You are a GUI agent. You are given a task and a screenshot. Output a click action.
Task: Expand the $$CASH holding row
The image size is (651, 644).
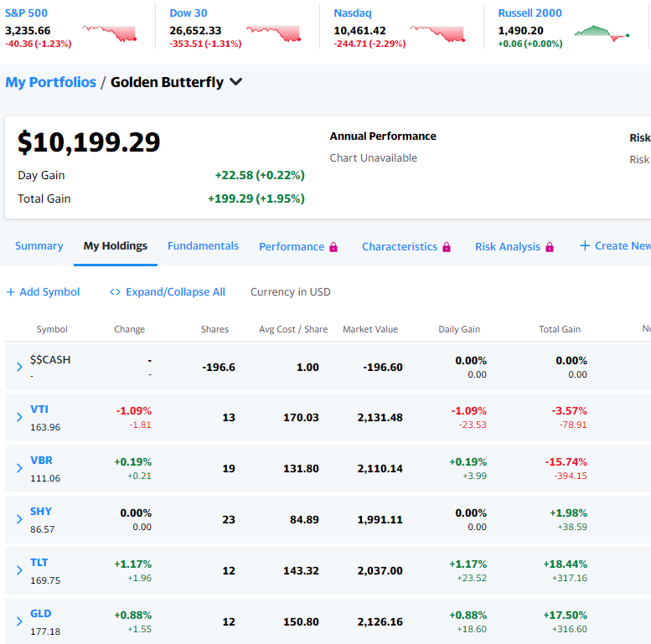tap(19, 367)
